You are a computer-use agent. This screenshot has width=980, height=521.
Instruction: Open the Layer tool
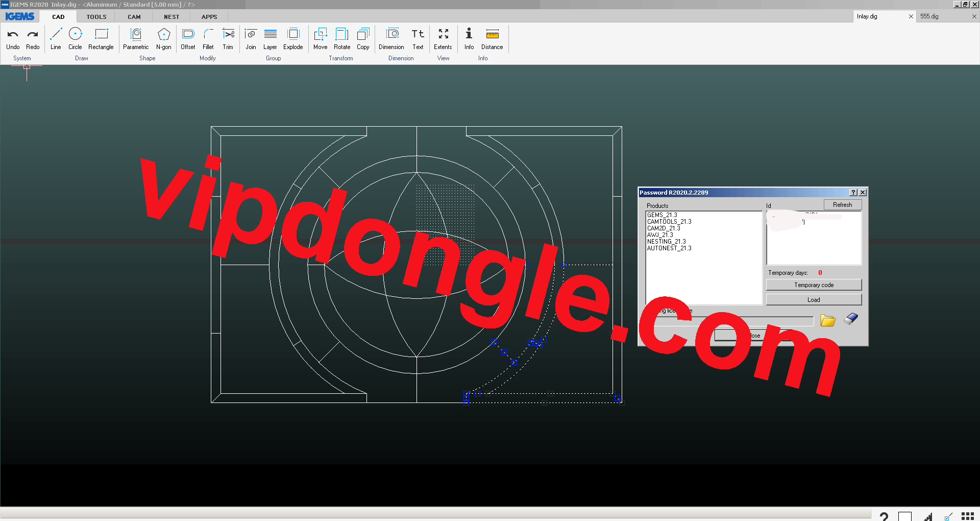pyautogui.click(x=270, y=39)
